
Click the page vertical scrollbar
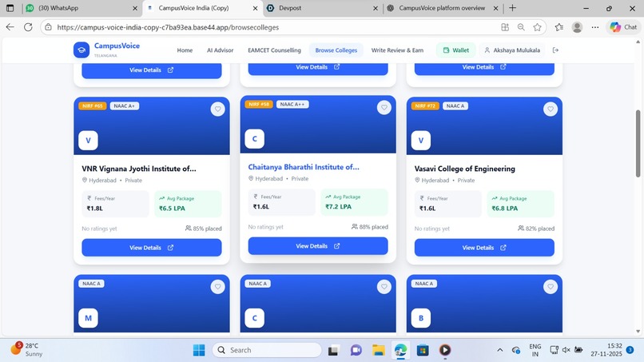click(638, 143)
